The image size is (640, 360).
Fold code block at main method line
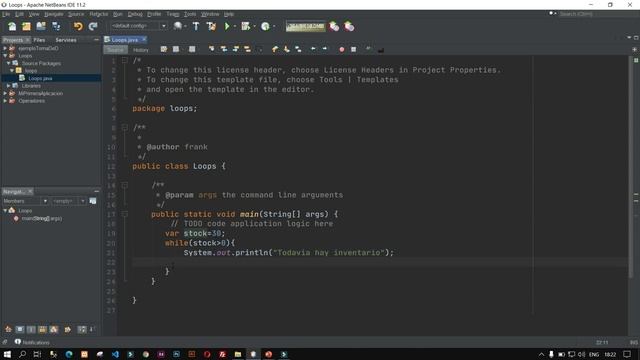tap(125, 214)
